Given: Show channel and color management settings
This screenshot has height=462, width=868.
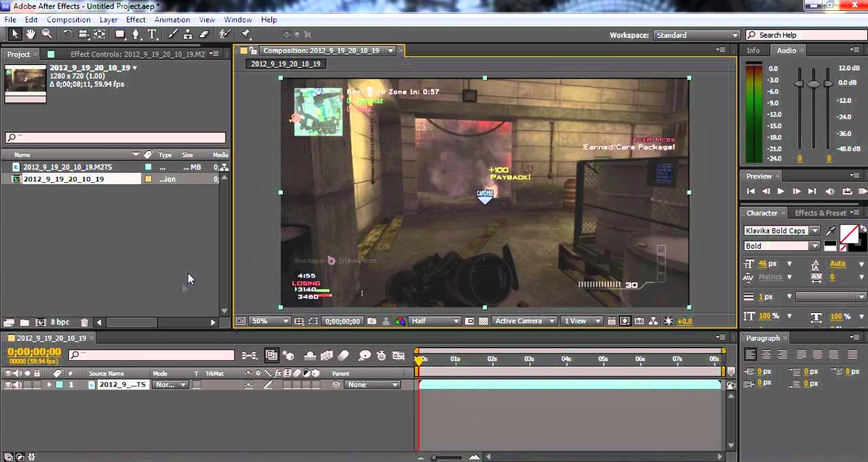Looking at the screenshot, I should coord(400,321).
